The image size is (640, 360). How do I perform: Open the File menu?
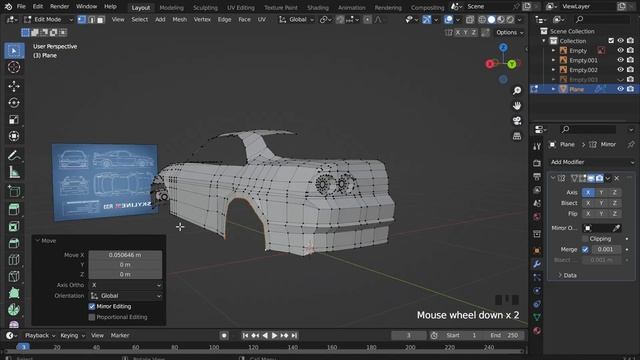tap(21, 7)
